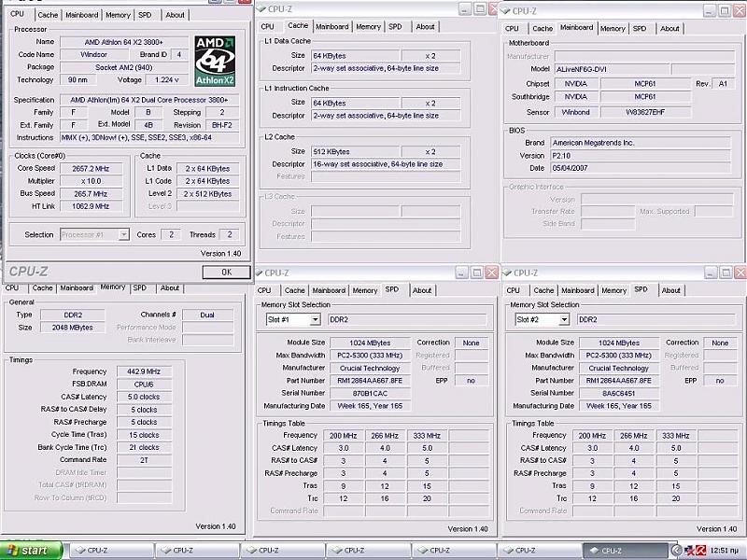Click Slot #2 manufacturer Crucial Technology

[619, 368]
